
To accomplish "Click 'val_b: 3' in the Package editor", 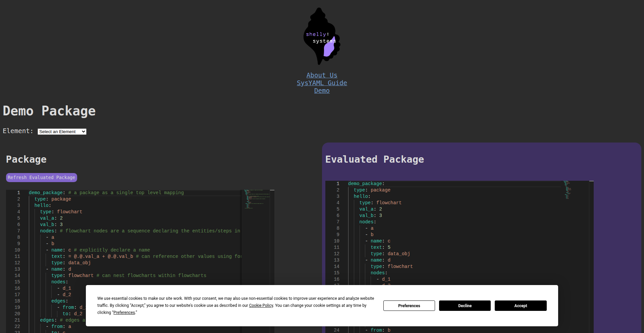I will pyautogui.click(x=51, y=225).
